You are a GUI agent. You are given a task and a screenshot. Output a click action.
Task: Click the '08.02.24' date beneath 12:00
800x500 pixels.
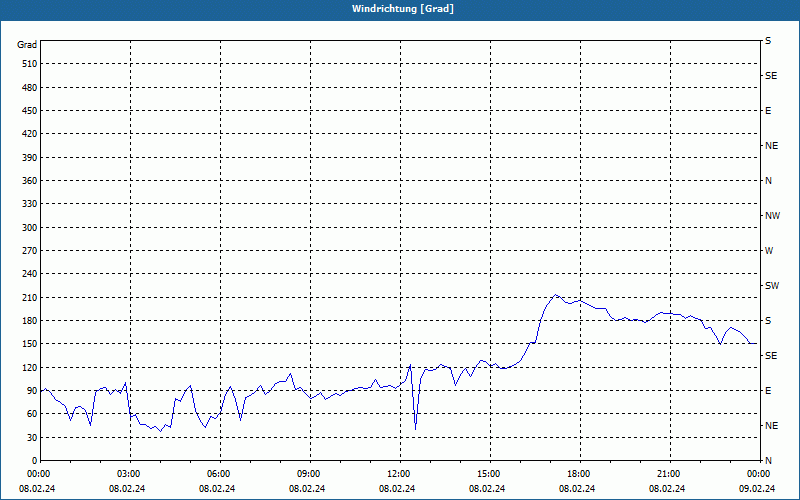click(x=397, y=488)
